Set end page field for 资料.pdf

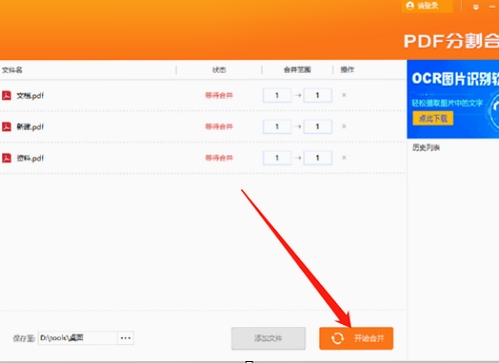pos(317,158)
